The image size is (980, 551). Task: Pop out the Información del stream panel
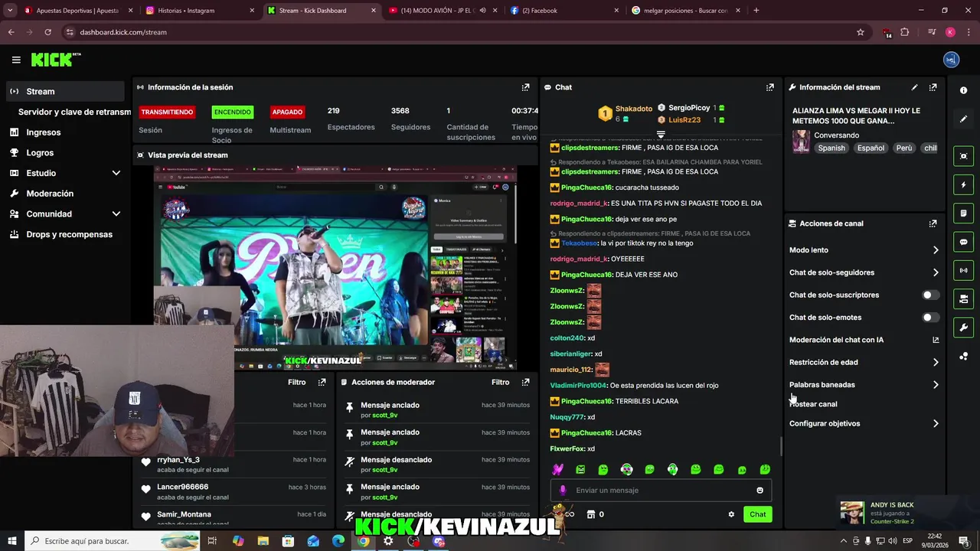933,87
